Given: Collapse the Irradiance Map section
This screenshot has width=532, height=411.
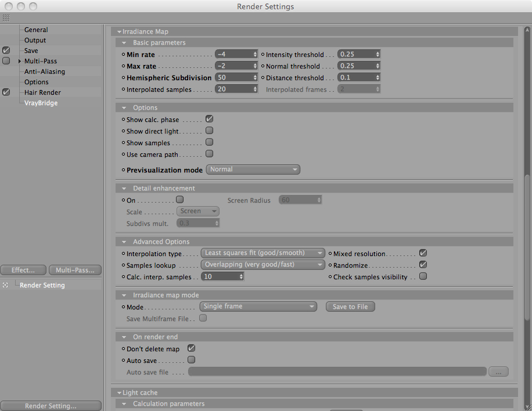Looking at the screenshot, I should pyautogui.click(x=119, y=31).
